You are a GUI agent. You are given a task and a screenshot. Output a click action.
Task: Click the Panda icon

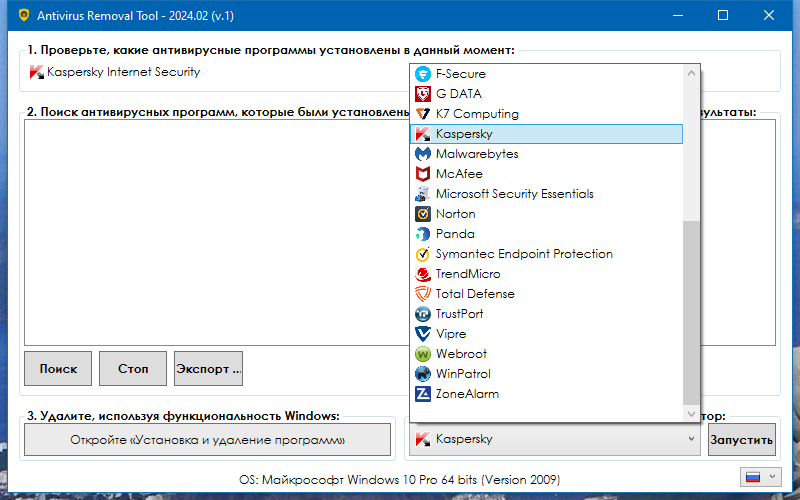tap(423, 234)
